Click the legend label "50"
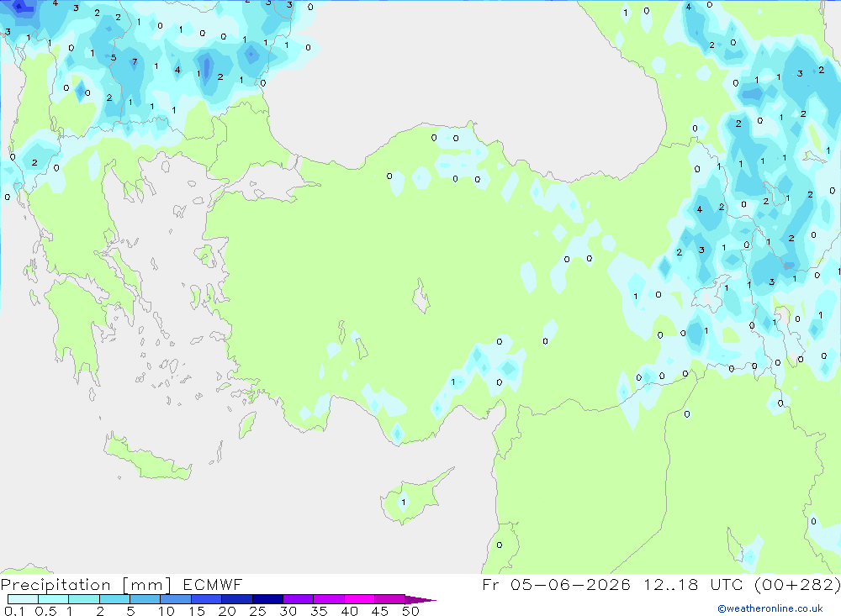This screenshot has height=616, width=841. pyautogui.click(x=410, y=611)
